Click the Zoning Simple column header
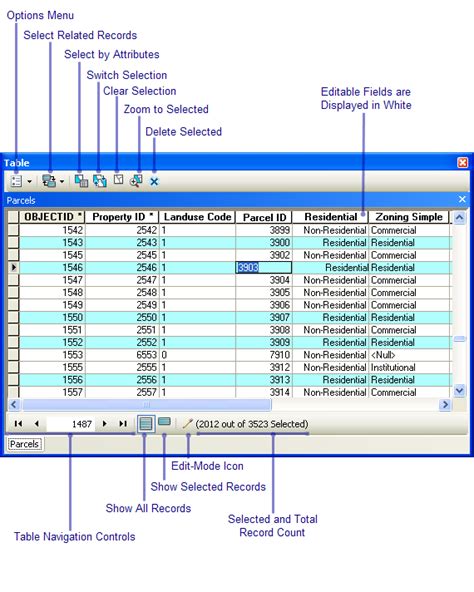This screenshot has width=474, height=592. 409,217
